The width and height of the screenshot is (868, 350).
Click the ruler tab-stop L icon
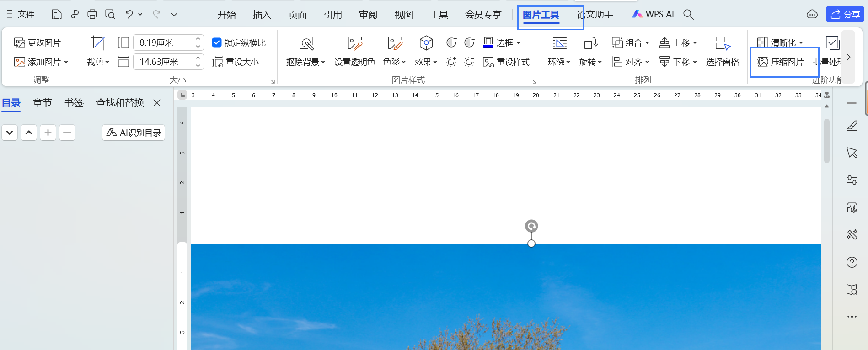182,95
